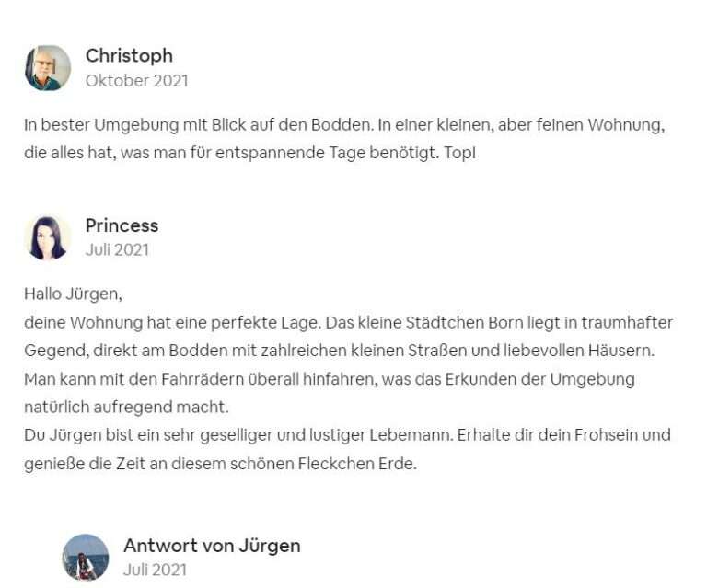
Task: Click the "Oktober 2021" review date
Action: tap(136, 80)
